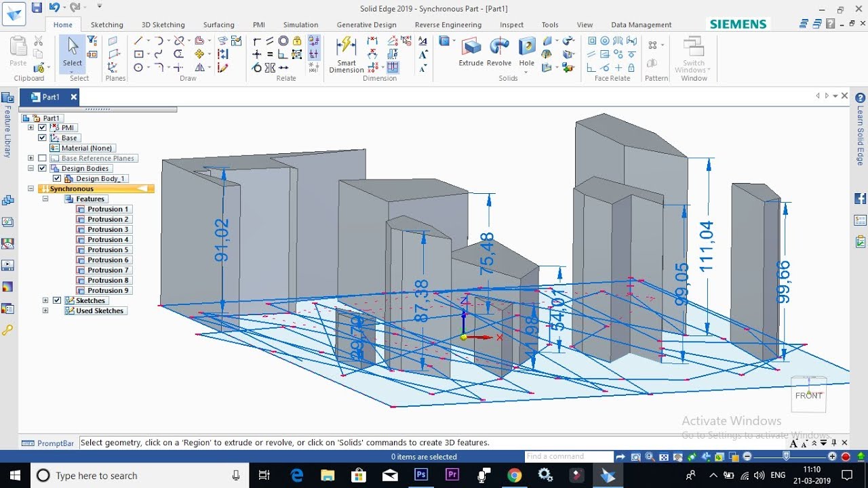Image resolution: width=868 pixels, height=488 pixels.
Task: Select the Hole tool
Action: pos(527,53)
